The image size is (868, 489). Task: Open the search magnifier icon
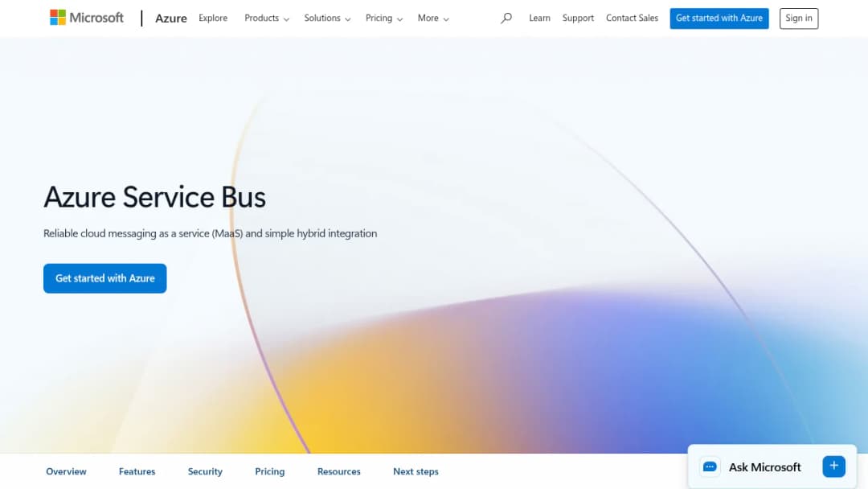click(x=506, y=18)
